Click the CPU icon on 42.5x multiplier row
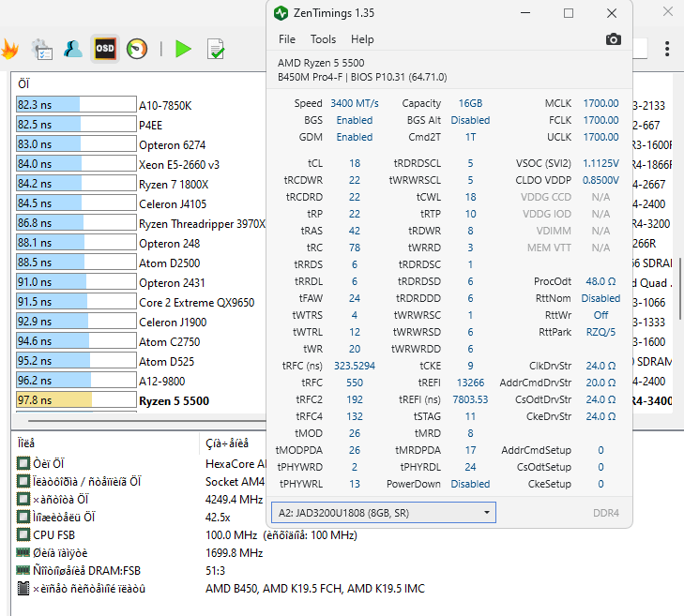This screenshot has height=616, width=684. pyautogui.click(x=23, y=517)
